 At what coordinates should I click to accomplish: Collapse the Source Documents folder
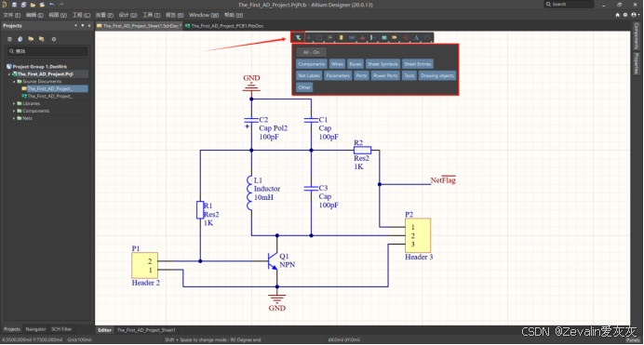[x=14, y=82]
